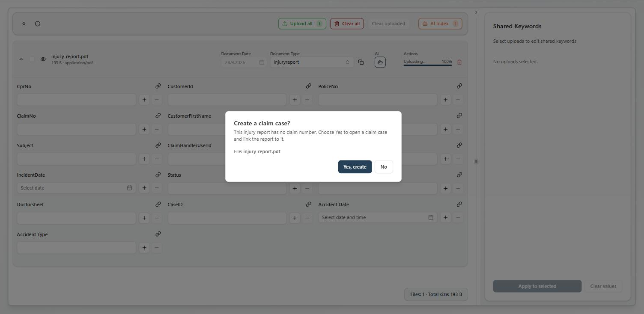Screen dimensions: 644x314
Task: Open the IncidentDate calendar icon
Action: [129, 188]
